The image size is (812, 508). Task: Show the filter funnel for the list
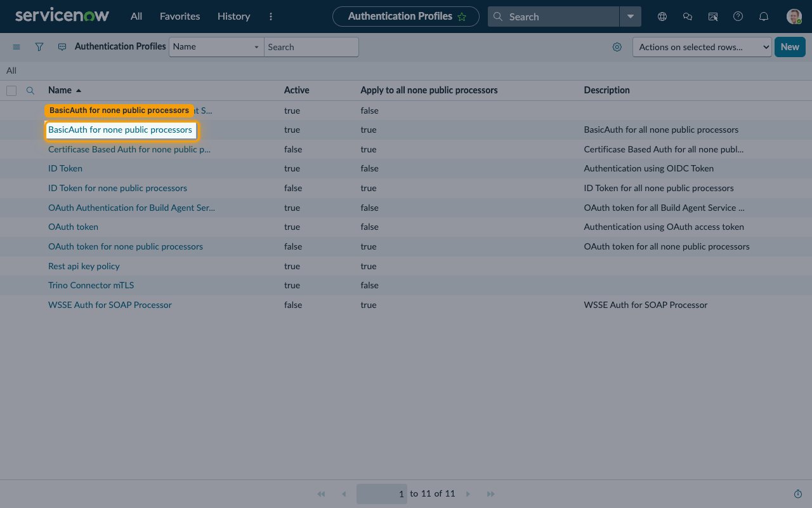point(39,47)
